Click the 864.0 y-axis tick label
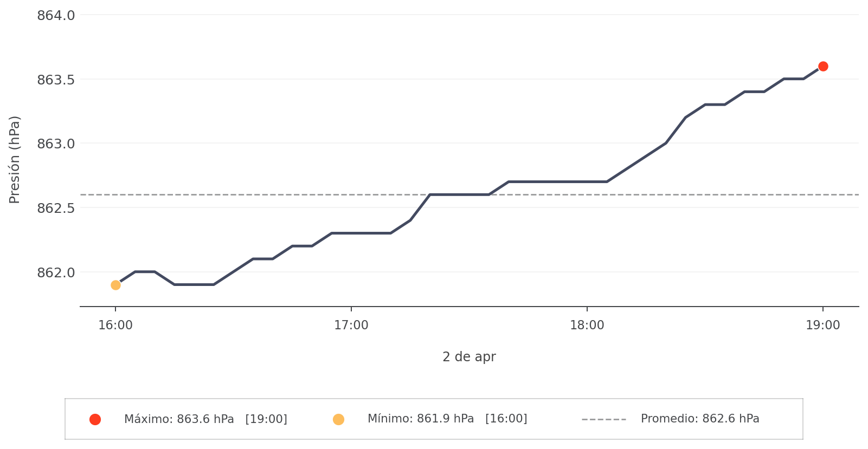The height and width of the screenshot is (449, 868). click(56, 16)
